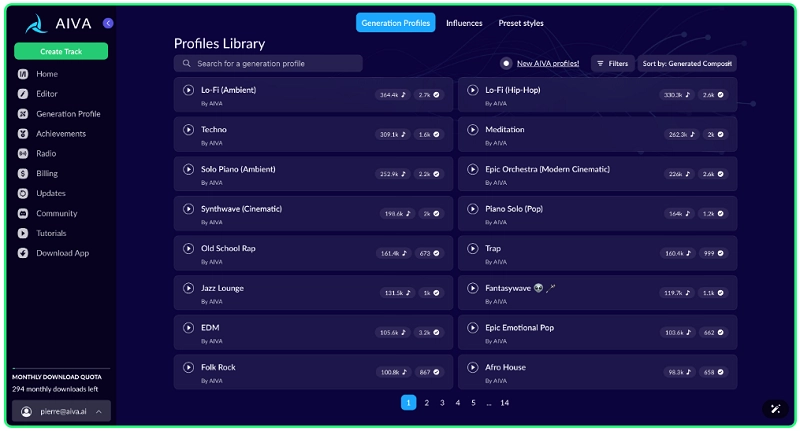Go to page 4 of profiles

pos(458,403)
